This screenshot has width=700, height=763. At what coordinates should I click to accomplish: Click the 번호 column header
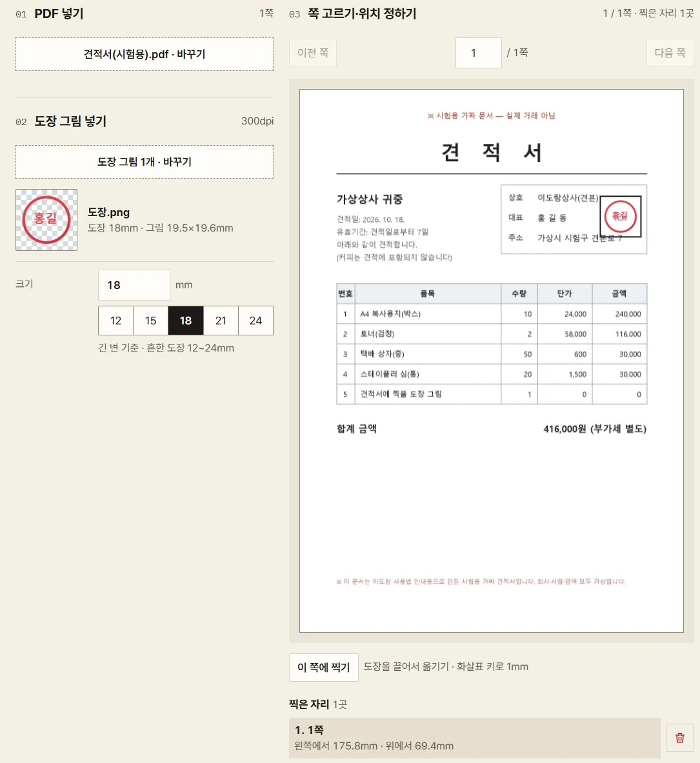tap(345, 293)
